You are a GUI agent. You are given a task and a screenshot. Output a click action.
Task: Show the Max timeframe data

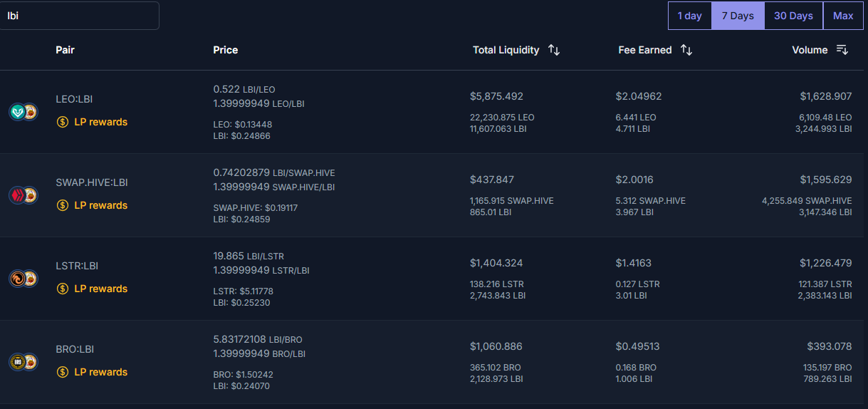843,16
